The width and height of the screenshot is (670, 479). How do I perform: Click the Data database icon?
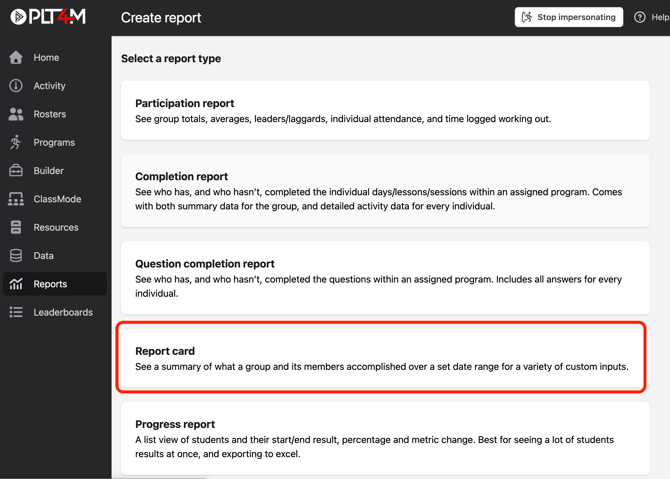pyautogui.click(x=16, y=256)
